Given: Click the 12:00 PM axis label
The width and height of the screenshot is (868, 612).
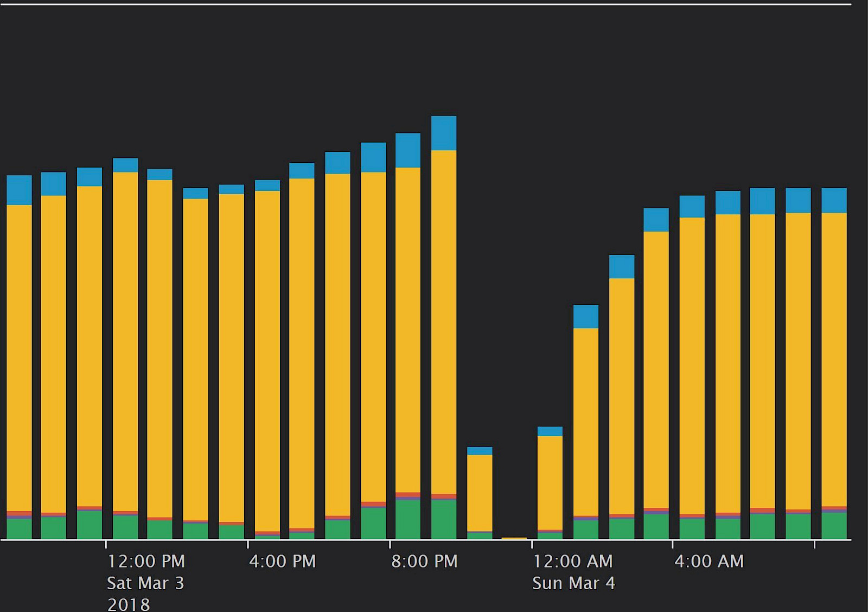Looking at the screenshot, I should pyautogui.click(x=146, y=561).
